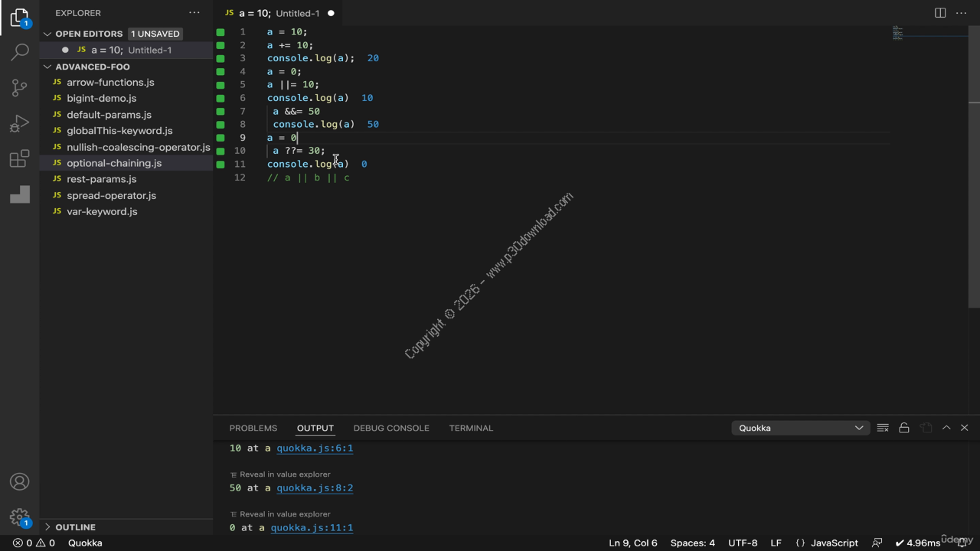The image size is (980, 551).
Task: Open the Source Control view
Action: click(x=20, y=88)
